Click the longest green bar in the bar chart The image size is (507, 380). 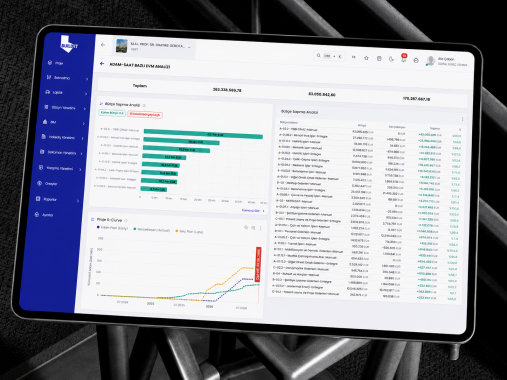[203, 134]
